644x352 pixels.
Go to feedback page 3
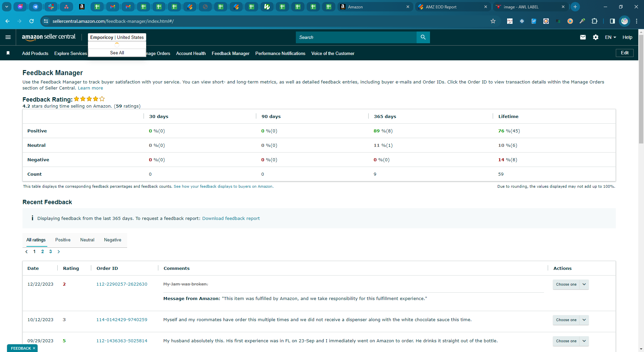[x=51, y=251]
